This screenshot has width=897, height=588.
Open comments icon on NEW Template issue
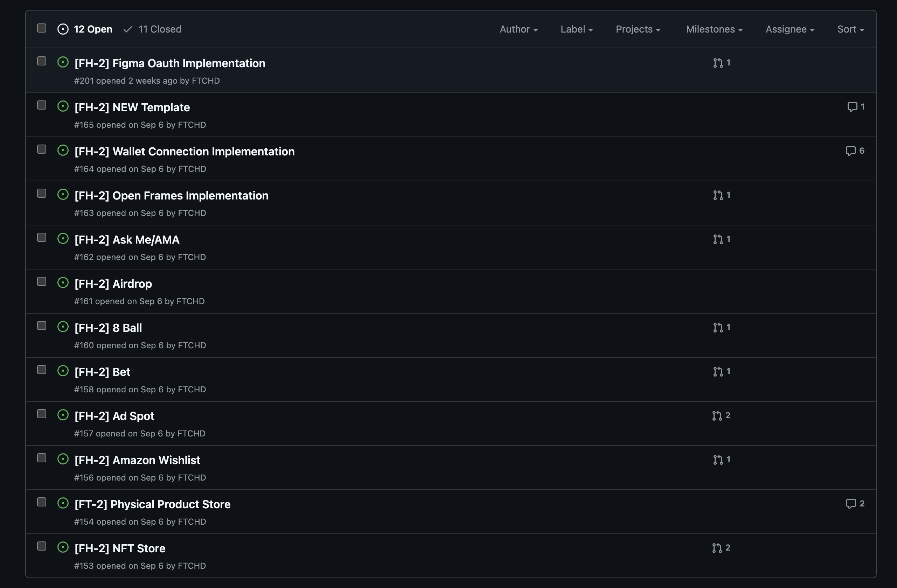click(x=852, y=107)
